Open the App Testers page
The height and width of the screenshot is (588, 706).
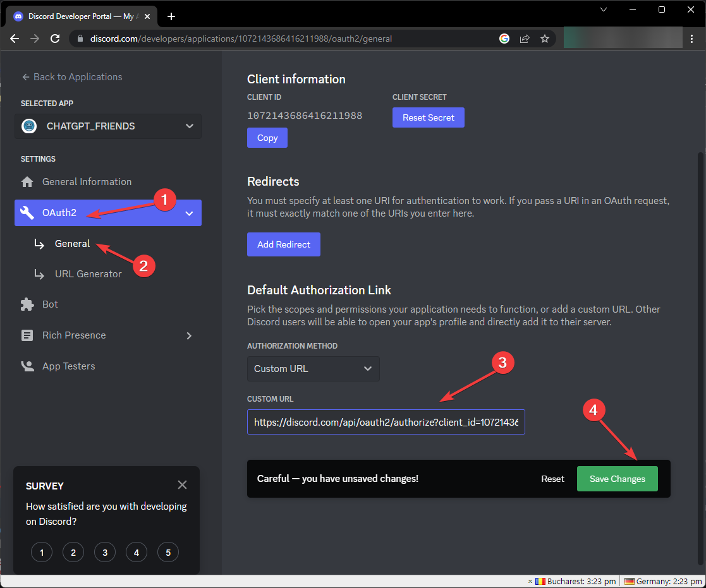click(68, 366)
